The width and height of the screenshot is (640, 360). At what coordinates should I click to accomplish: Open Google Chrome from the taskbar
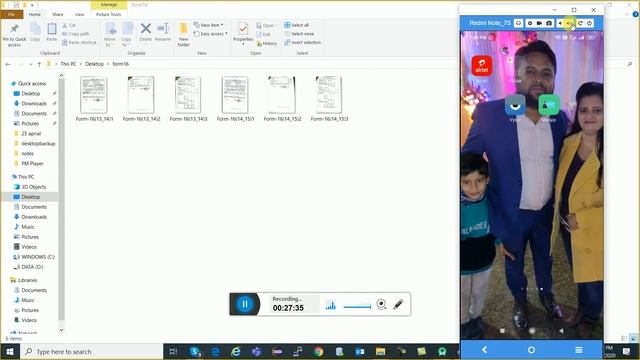(318, 352)
